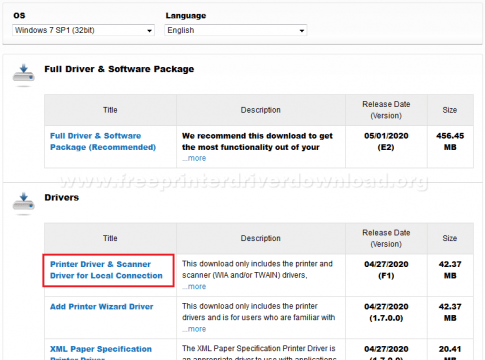Open Printer Driver & Scanner Driver for Local Connection
The height and width of the screenshot is (360, 485).
[x=106, y=270]
